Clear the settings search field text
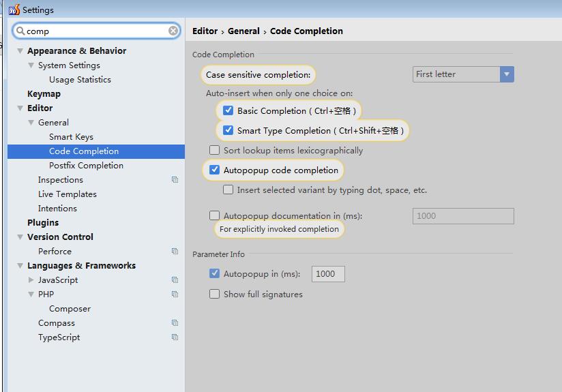 173,31
